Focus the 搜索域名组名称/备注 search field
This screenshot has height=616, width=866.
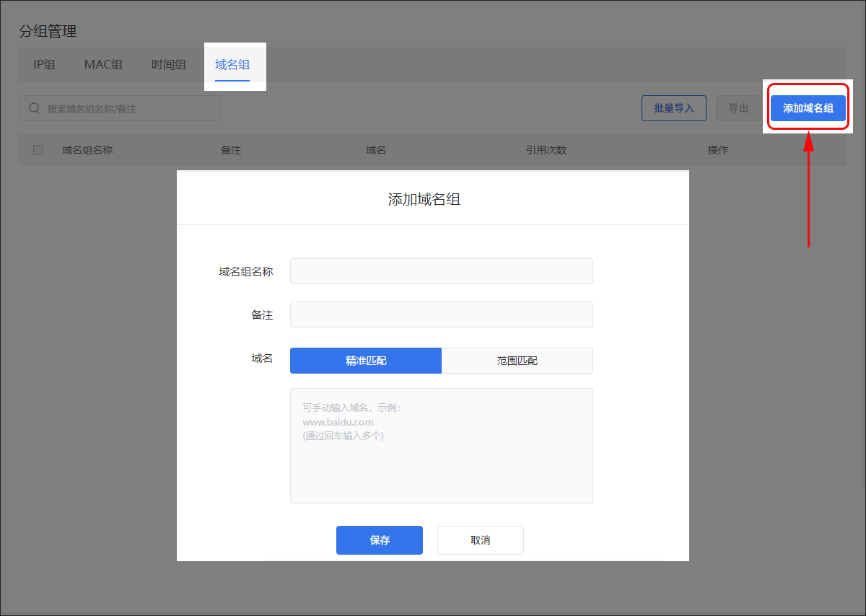tap(130, 108)
